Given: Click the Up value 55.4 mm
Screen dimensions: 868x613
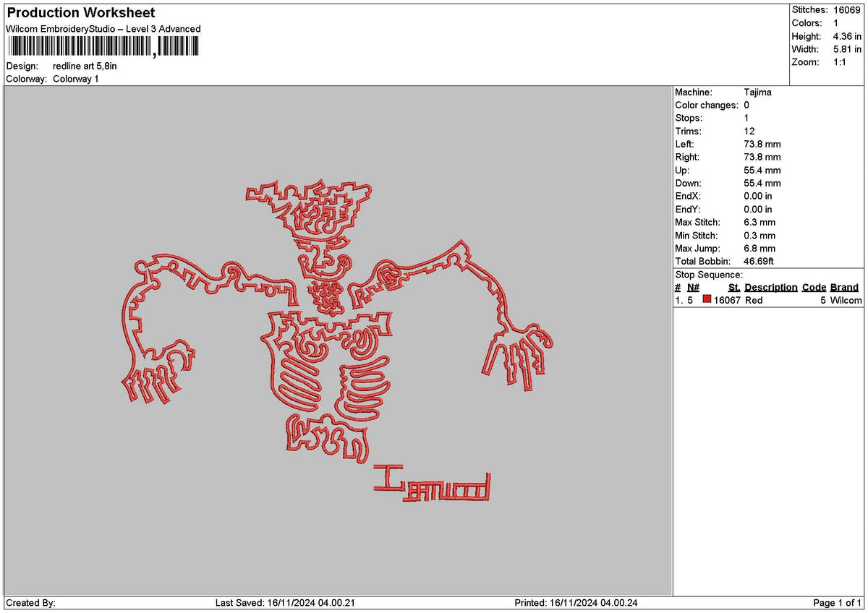Looking at the screenshot, I should point(762,171).
